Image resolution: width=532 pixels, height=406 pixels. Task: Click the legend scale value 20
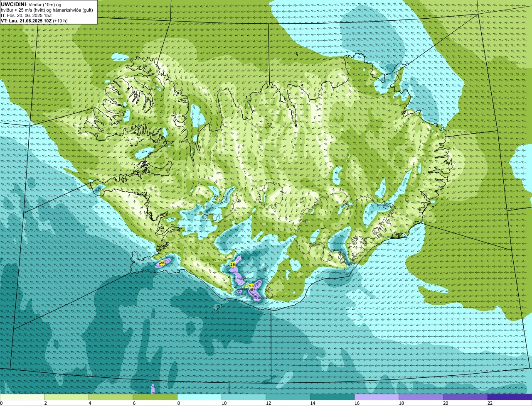coord(446,403)
